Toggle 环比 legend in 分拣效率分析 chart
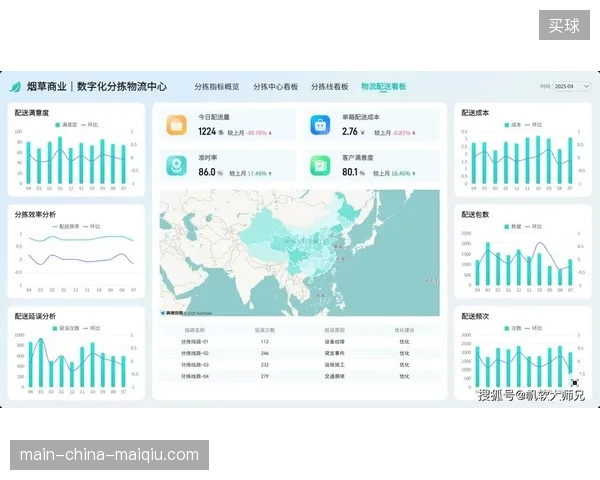 click(x=91, y=227)
